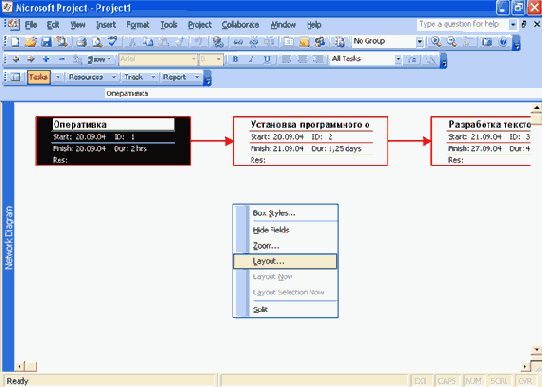Open the All Tasks filter dropdown
Viewport: 542px width, 387px height.
pos(398,59)
